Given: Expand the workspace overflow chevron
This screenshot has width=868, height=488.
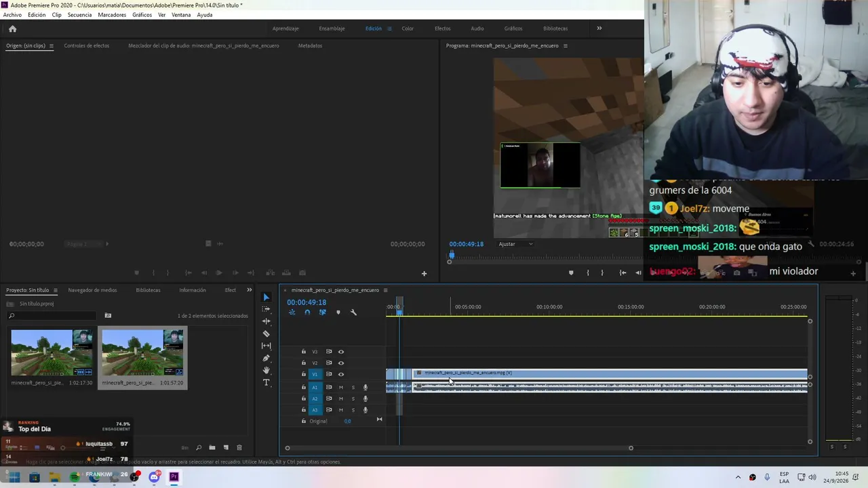Looking at the screenshot, I should click(599, 28).
